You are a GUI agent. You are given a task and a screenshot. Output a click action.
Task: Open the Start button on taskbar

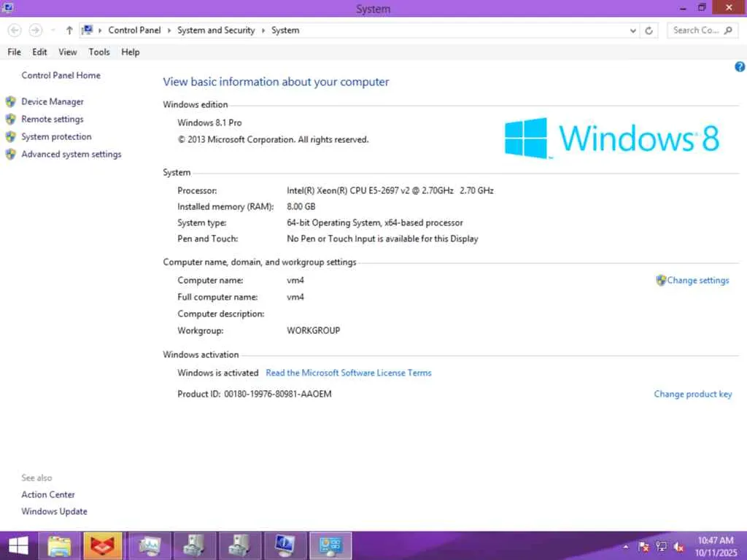(18, 546)
